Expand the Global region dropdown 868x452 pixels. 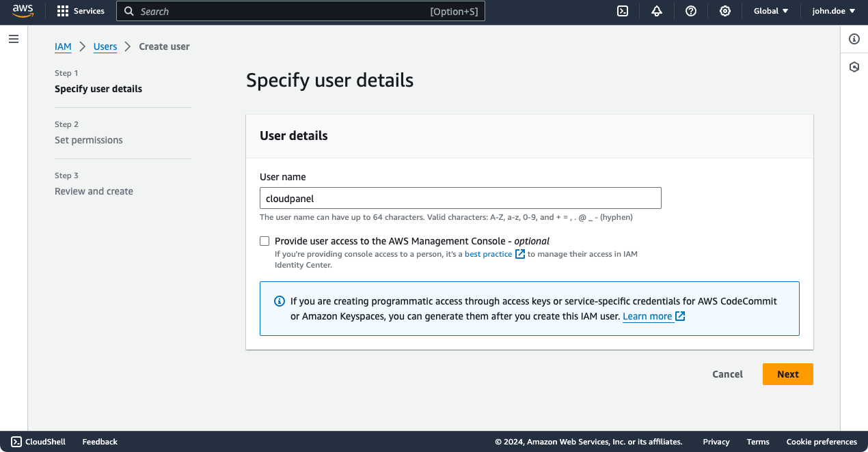coord(771,11)
